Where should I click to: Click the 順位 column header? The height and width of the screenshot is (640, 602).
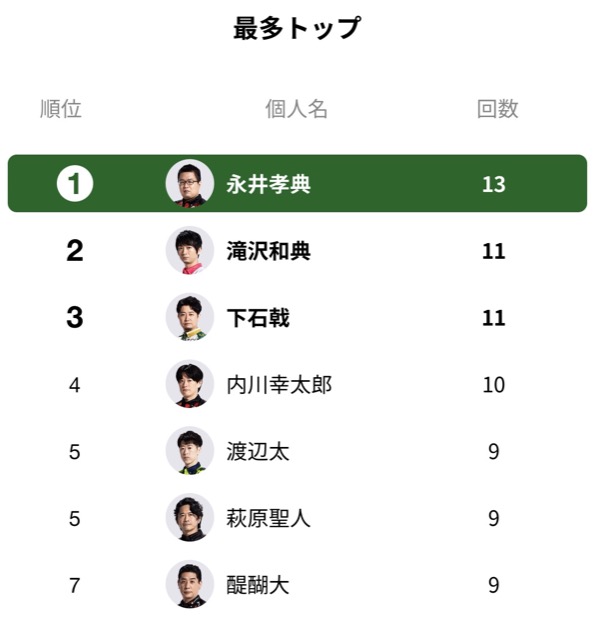click(61, 109)
